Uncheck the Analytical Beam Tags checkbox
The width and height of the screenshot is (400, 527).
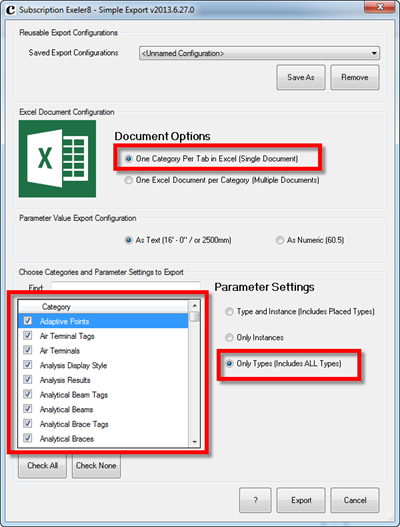point(28,394)
